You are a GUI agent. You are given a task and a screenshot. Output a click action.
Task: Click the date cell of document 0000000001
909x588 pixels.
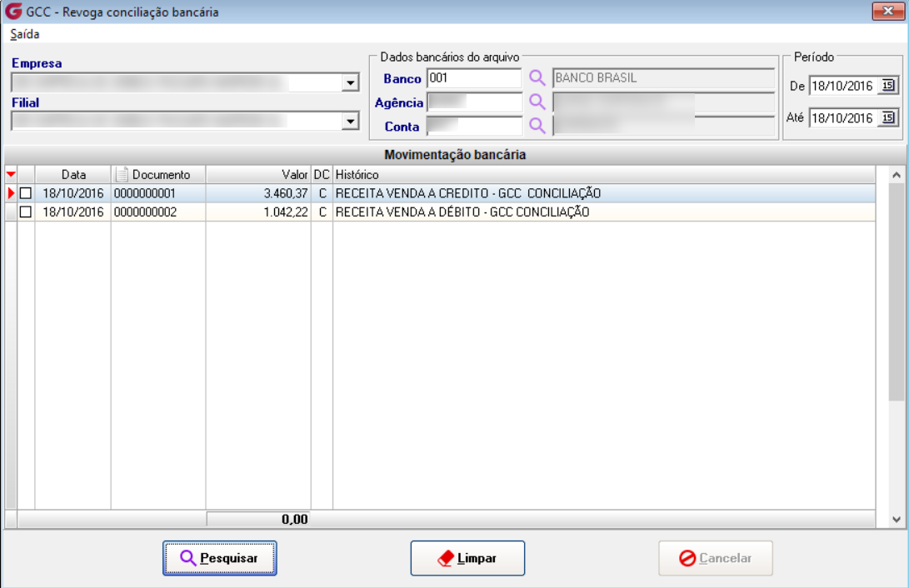pyautogui.click(x=73, y=193)
